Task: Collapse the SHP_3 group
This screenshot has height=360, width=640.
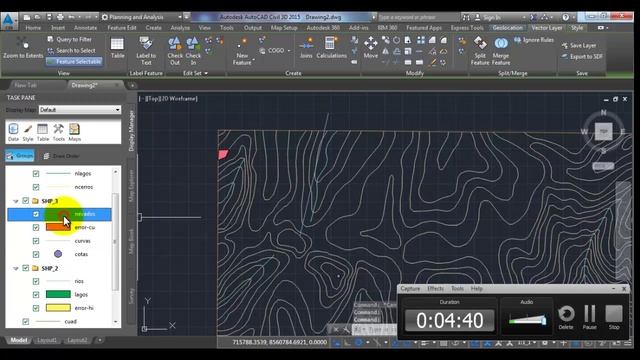Action: (x=16, y=201)
